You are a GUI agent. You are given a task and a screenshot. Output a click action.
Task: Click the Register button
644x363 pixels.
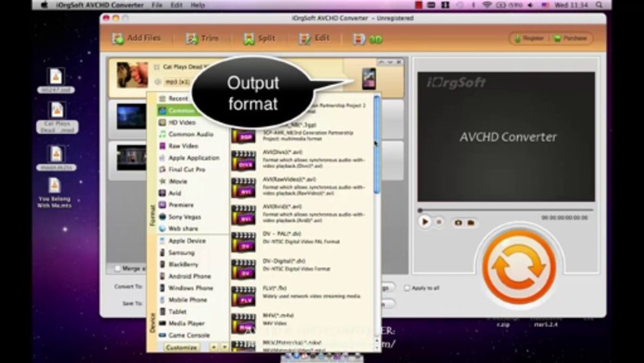528,38
